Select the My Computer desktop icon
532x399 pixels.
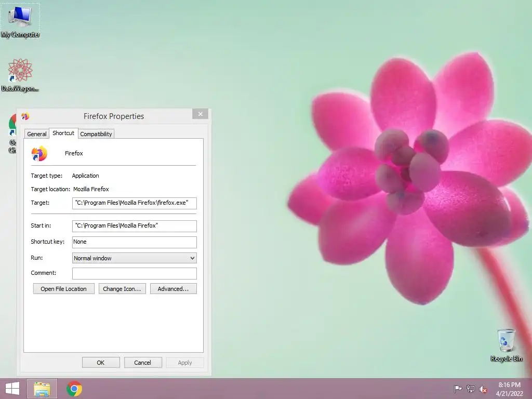20,21
